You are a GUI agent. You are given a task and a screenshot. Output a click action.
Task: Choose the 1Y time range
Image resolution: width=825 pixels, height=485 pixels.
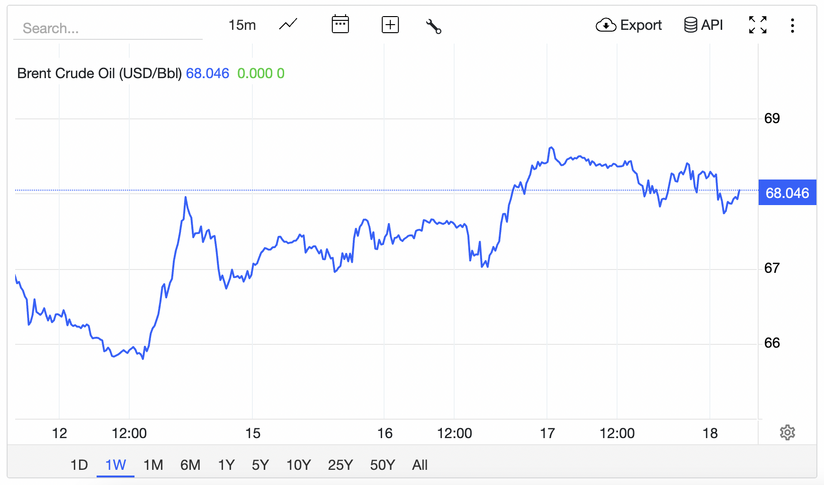(x=226, y=465)
